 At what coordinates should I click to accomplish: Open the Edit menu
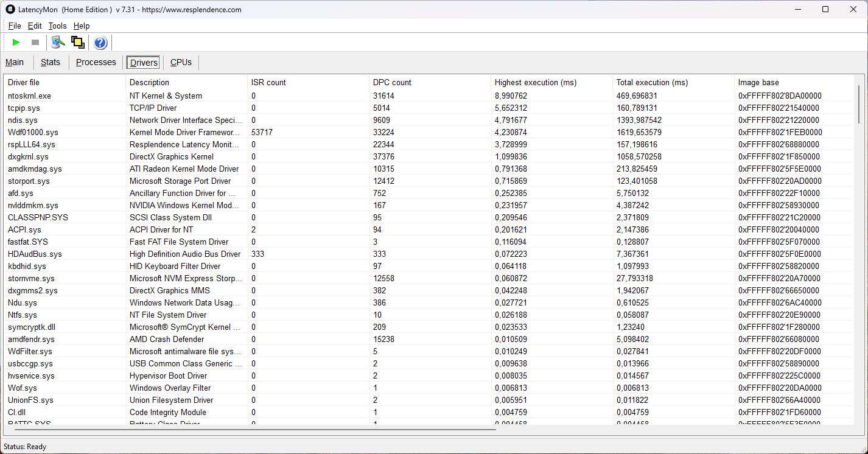(x=35, y=26)
